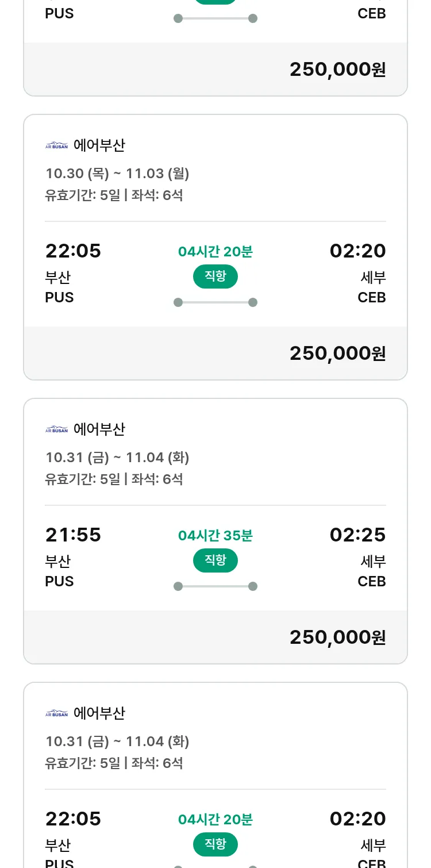
Task: Tap the 250,000원 price on the topmost card
Action: coord(337,69)
